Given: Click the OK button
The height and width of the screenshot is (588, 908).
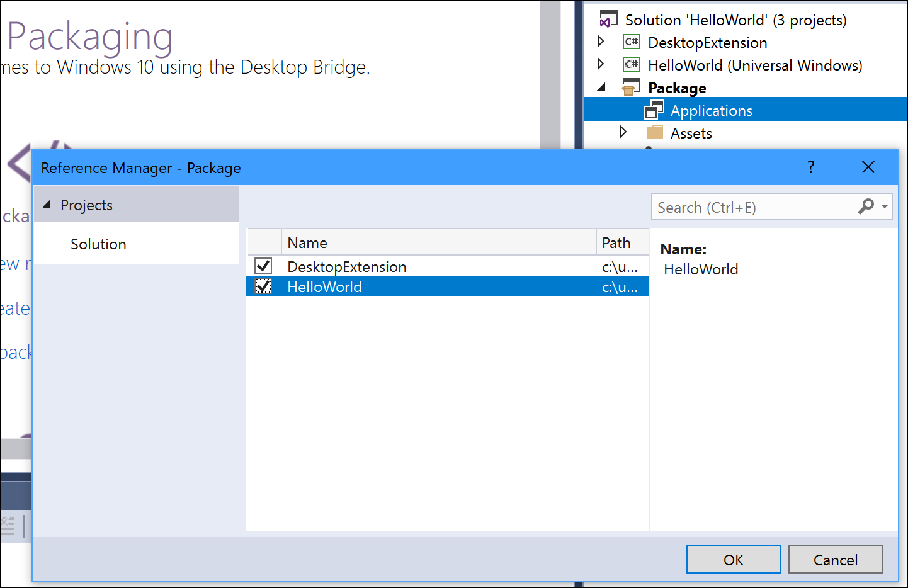Looking at the screenshot, I should coord(734,559).
